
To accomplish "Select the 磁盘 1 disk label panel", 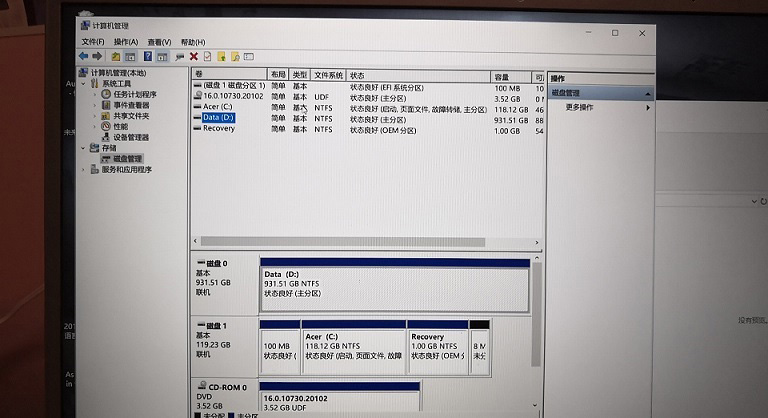I will 224,346.
